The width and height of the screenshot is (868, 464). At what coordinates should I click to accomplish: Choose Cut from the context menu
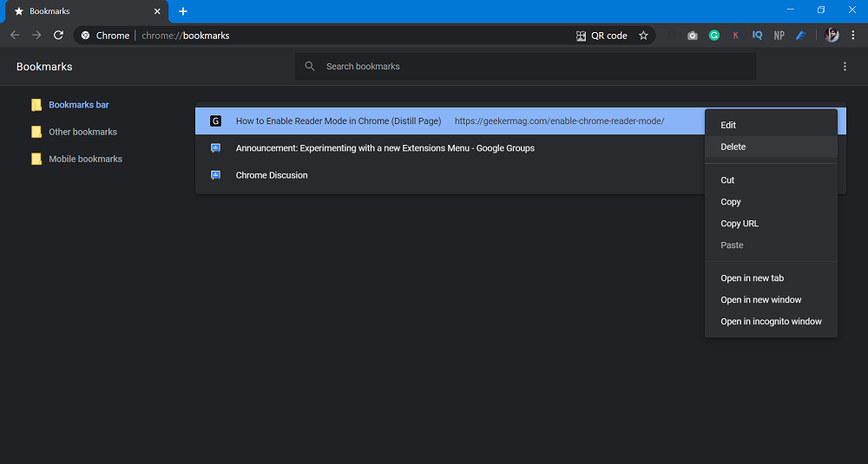[771, 180]
